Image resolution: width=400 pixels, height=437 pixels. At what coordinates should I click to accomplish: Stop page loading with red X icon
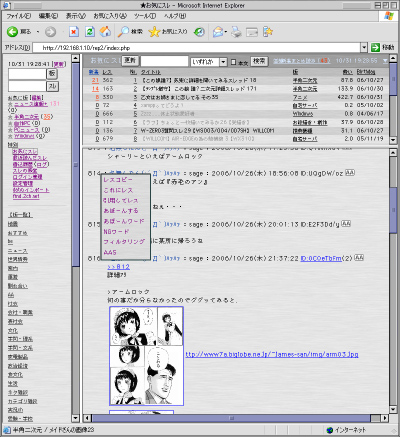(74, 32)
